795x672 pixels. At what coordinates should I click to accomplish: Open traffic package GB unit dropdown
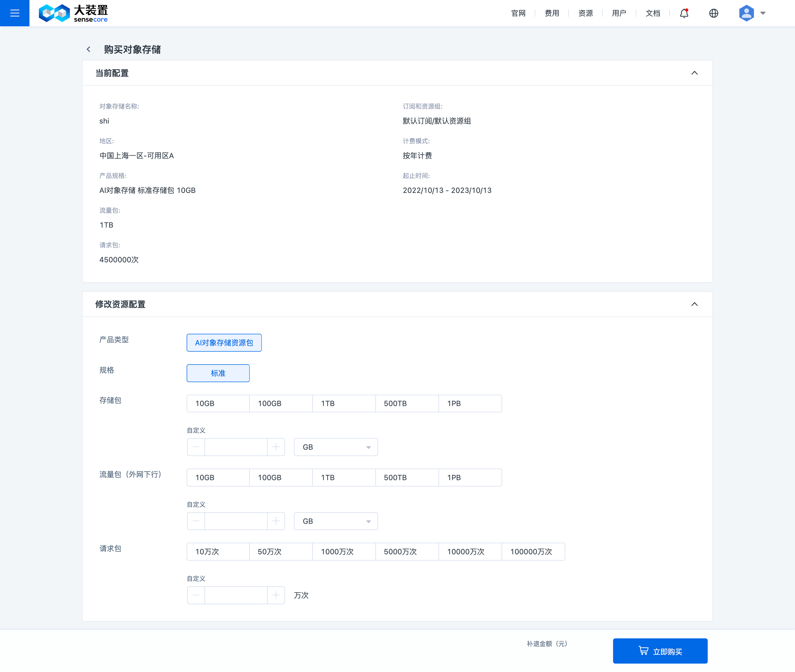335,521
